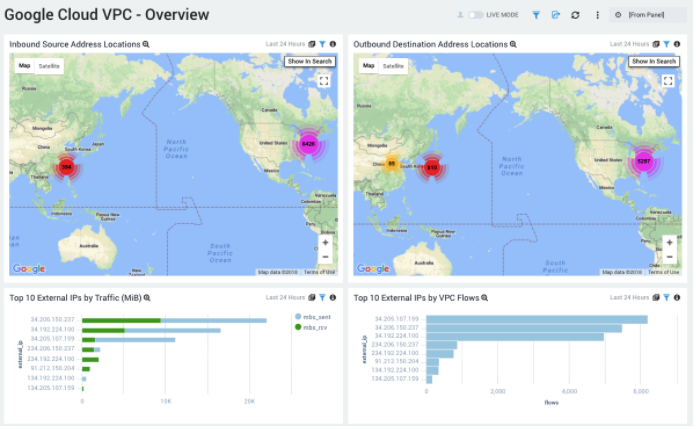Toggle the LIVE MODE switch
This screenshot has height=429, width=696.
(476, 15)
